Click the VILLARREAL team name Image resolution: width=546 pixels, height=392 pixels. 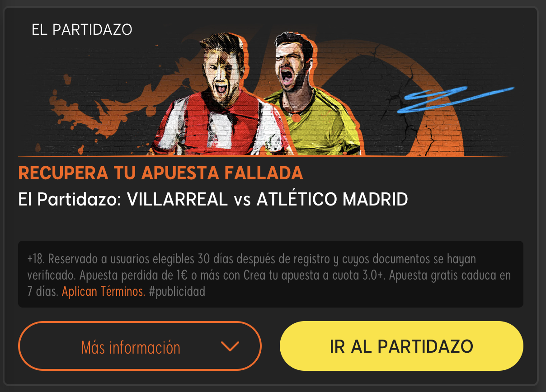(x=177, y=200)
